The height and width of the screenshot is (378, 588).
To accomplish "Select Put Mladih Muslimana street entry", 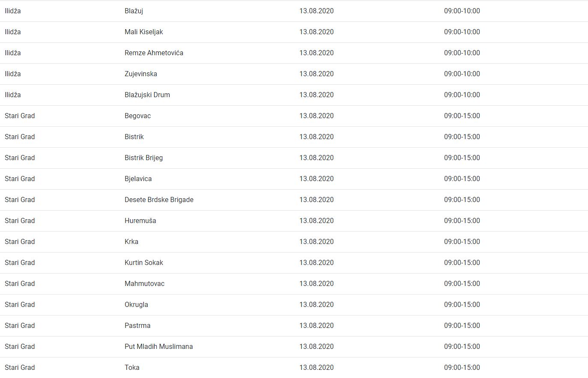I will coord(158,347).
